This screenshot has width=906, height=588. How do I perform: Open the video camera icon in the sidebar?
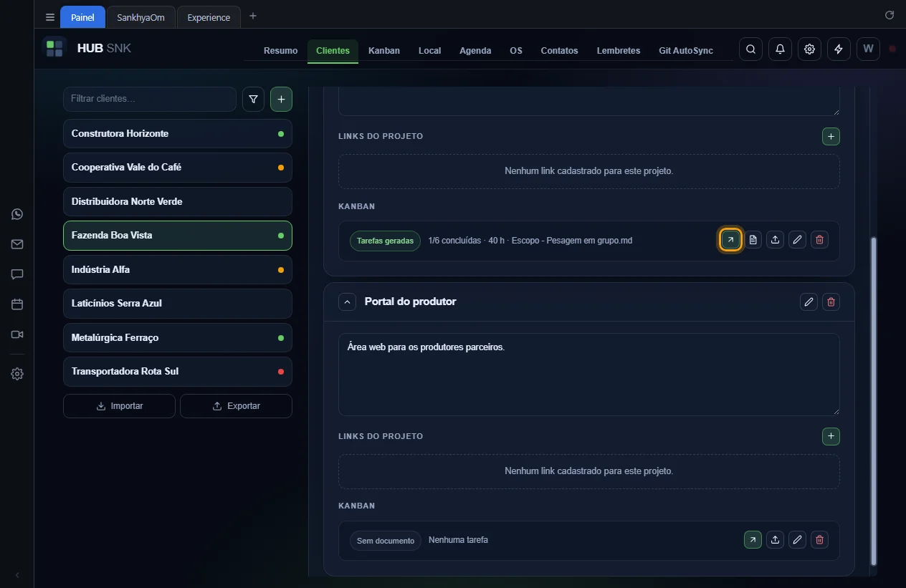(x=17, y=334)
